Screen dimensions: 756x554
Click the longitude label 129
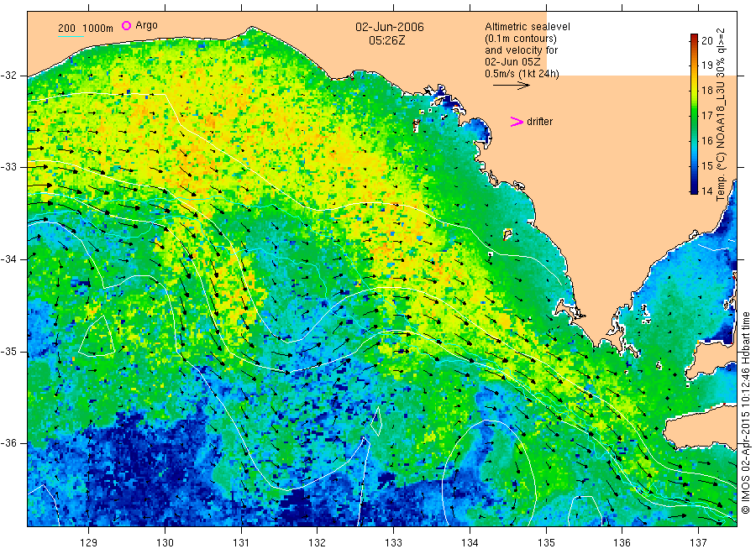point(89,543)
